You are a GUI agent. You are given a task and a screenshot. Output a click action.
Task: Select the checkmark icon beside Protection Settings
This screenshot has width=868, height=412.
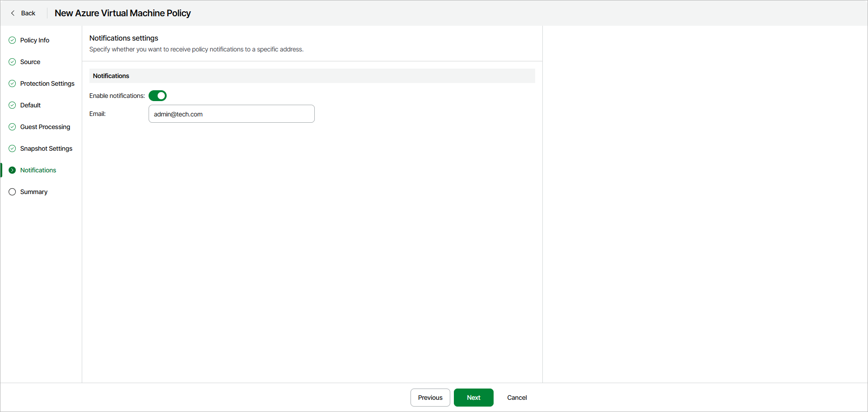[12, 83]
